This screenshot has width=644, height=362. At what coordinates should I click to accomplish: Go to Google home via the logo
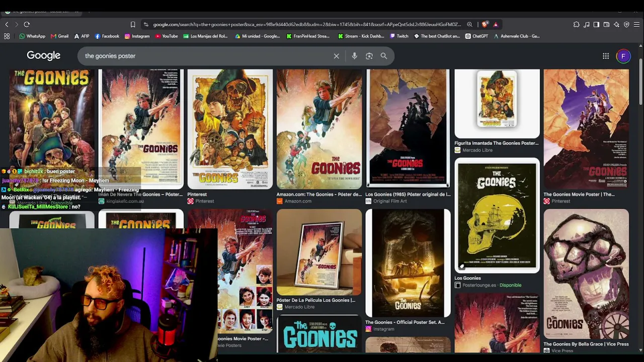[44, 56]
